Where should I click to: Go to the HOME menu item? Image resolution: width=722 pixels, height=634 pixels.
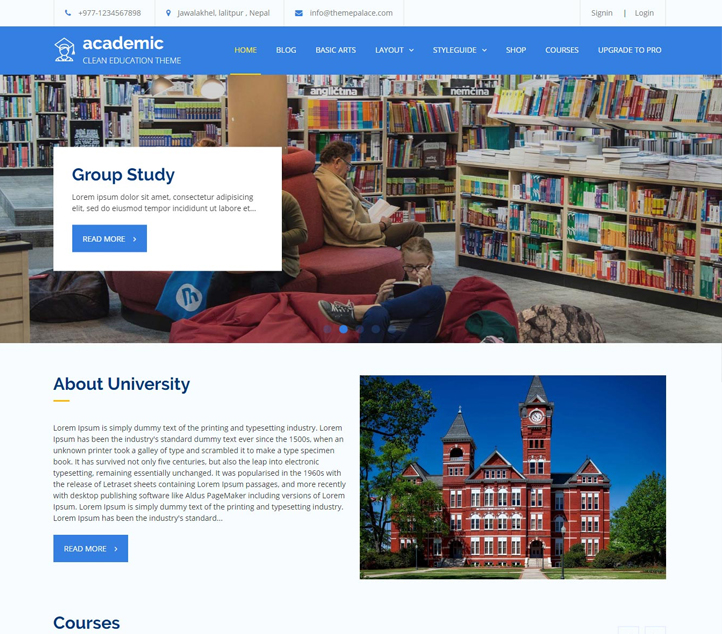[245, 50]
